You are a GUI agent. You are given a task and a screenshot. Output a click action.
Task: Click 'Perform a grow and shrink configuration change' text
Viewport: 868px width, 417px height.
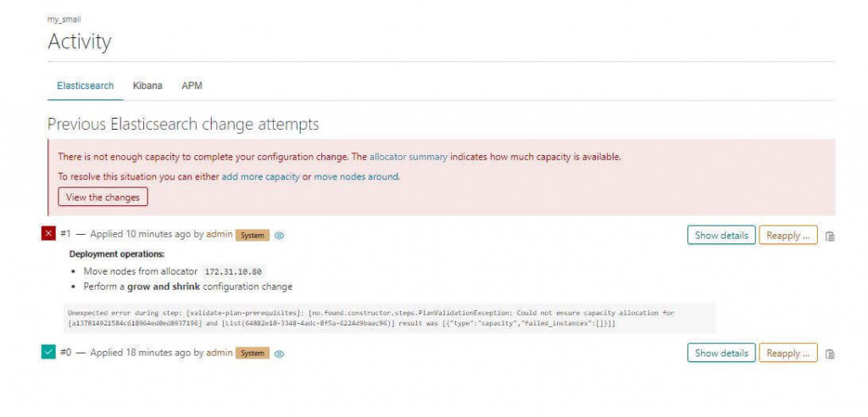pyautogui.click(x=187, y=286)
